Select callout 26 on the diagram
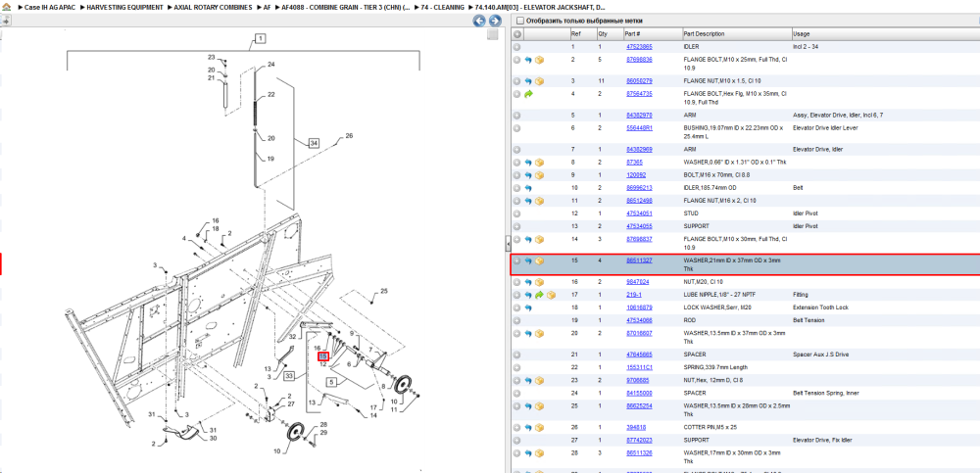Viewport: 980px width, 473px height. [x=349, y=135]
